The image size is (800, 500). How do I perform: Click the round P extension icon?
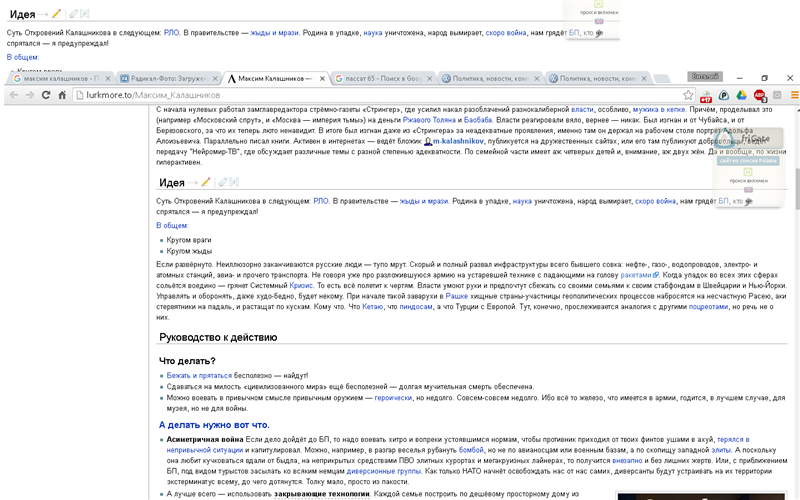tap(724, 95)
